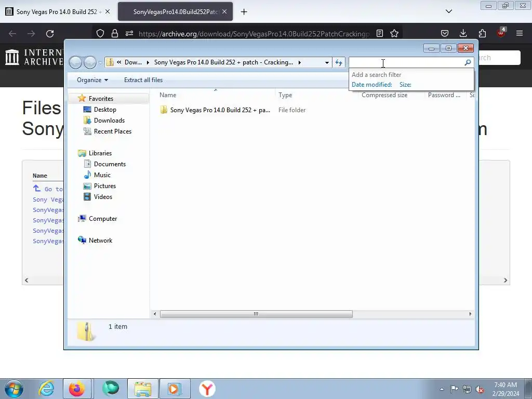Open Documents library
This screenshot has width=532, height=399.
click(110, 164)
